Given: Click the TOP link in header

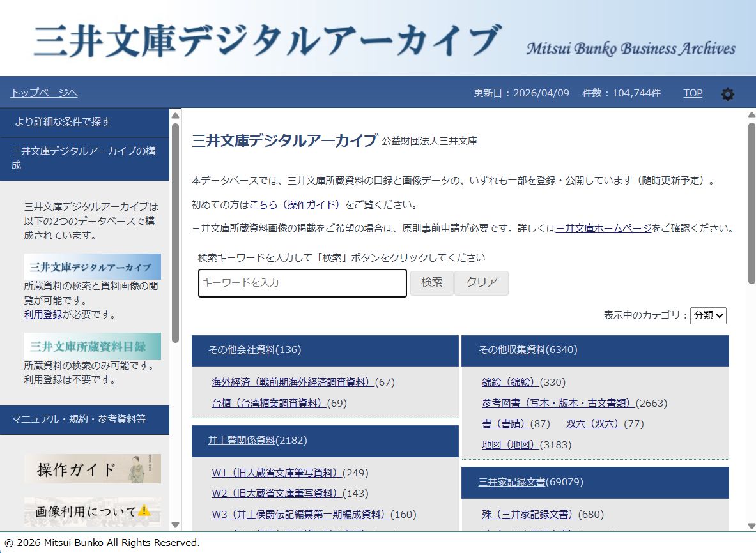Looking at the screenshot, I should (692, 93).
